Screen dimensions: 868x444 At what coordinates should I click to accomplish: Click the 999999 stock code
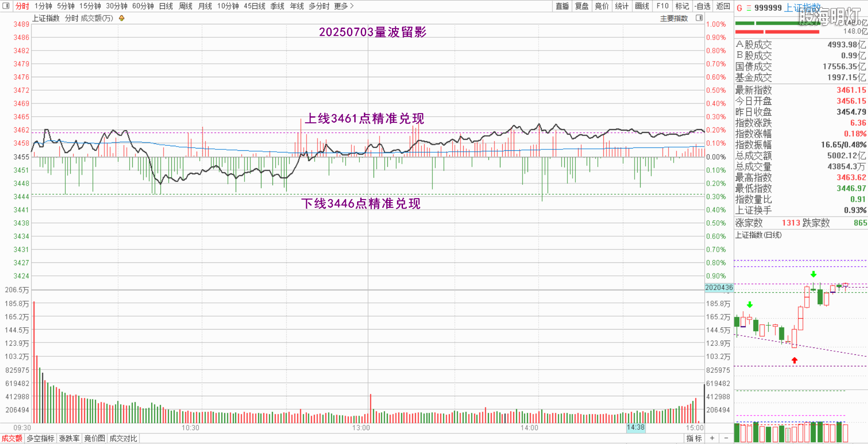coord(768,8)
